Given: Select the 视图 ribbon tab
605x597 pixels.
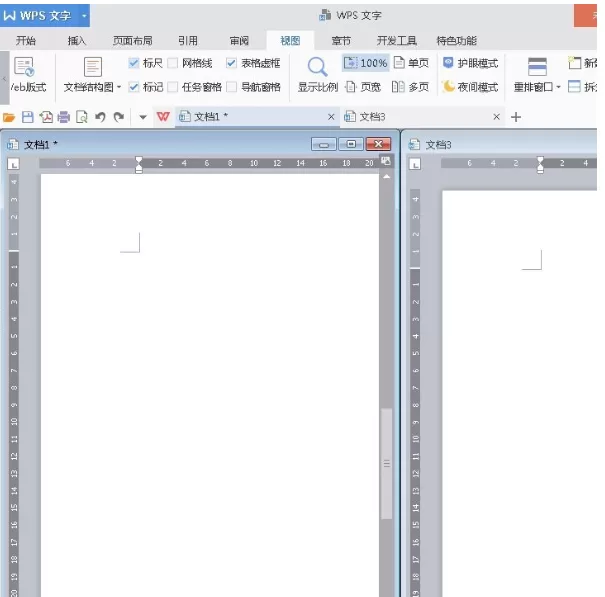Looking at the screenshot, I should click(x=290, y=41).
